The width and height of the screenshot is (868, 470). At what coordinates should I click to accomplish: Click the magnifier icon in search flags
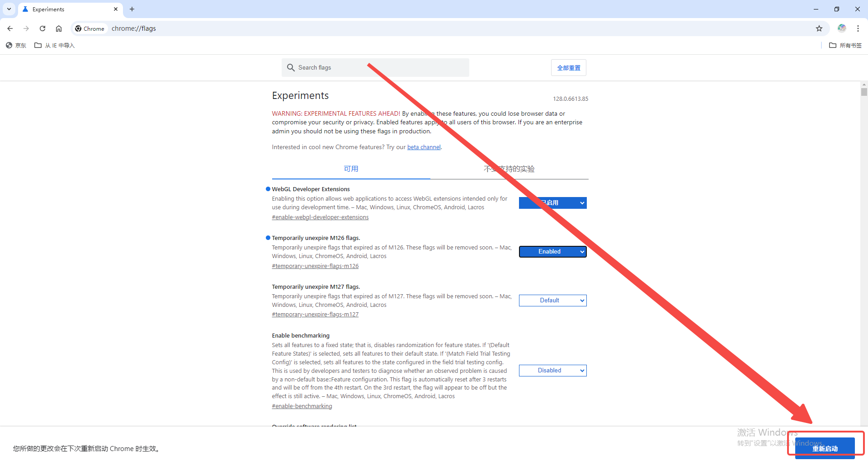(x=291, y=67)
